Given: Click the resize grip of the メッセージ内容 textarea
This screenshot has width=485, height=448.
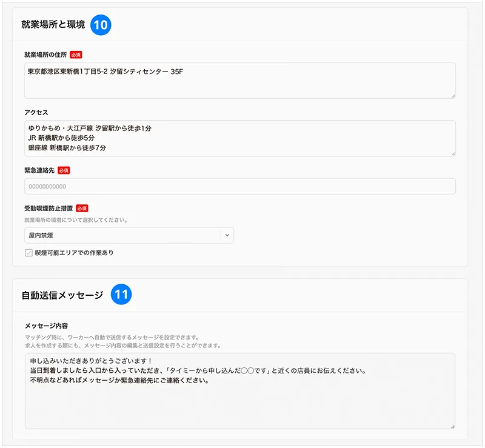Looking at the screenshot, I should 452,426.
